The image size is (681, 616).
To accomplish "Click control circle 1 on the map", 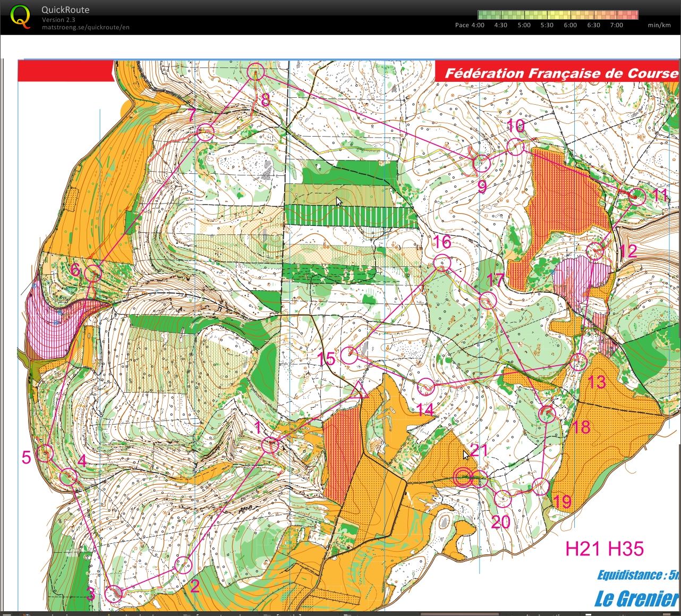I will coord(271,445).
